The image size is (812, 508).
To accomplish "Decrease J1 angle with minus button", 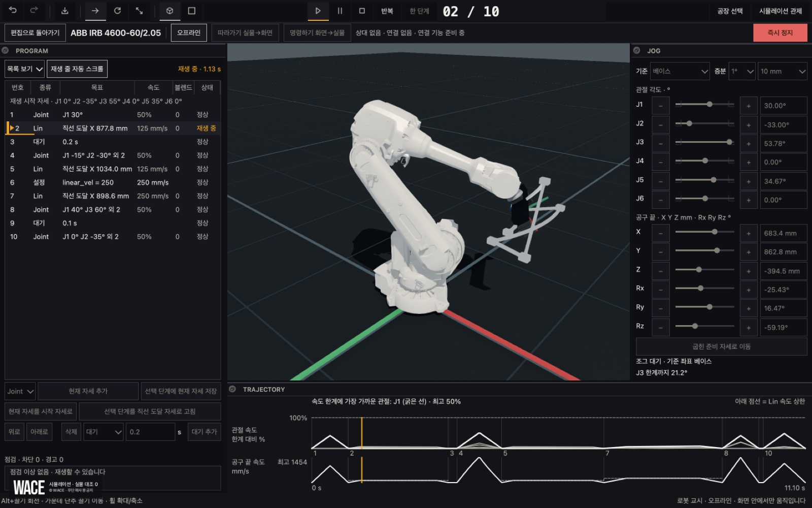I will pyautogui.click(x=660, y=106).
